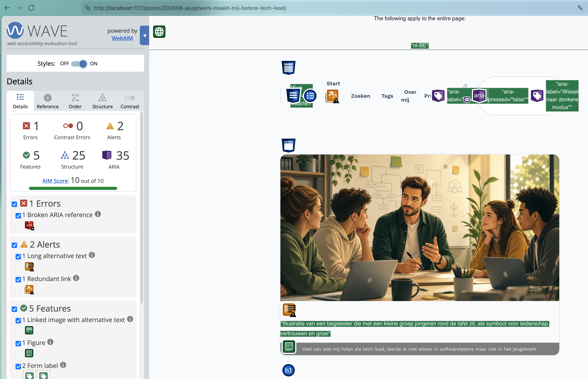Click info icon next to Long alternative text
Image resolution: width=588 pixels, height=379 pixels.
92,255
